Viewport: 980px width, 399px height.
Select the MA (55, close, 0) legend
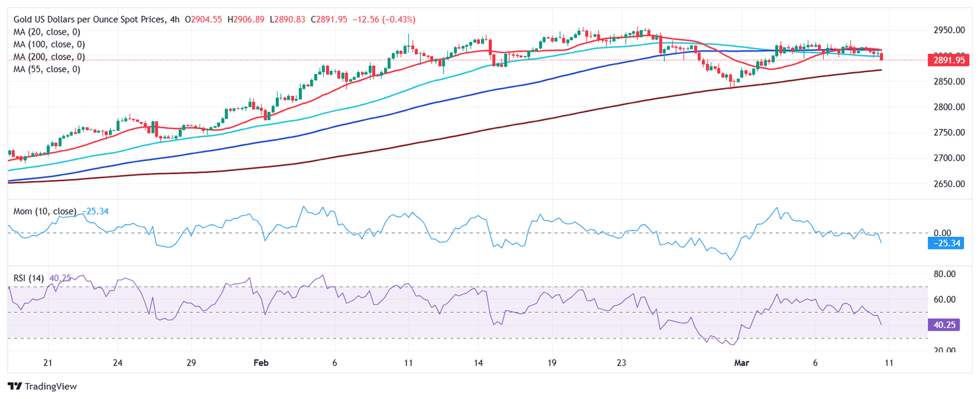tap(48, 69)
